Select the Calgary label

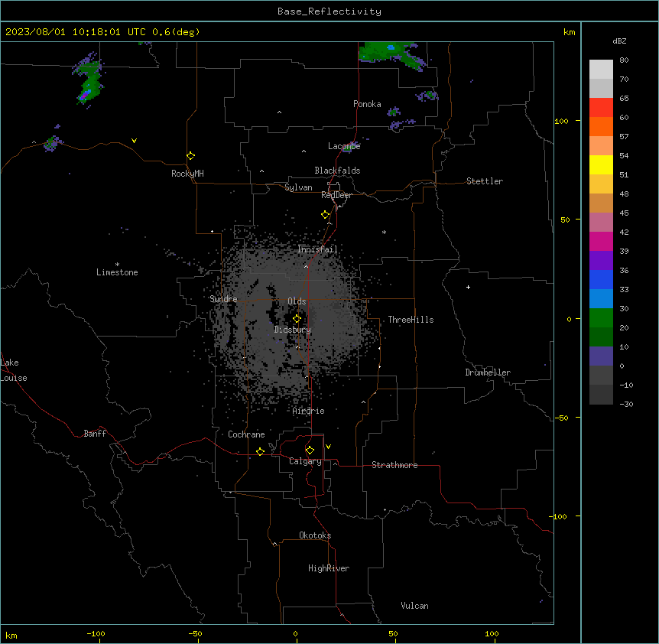click(305, 461)
